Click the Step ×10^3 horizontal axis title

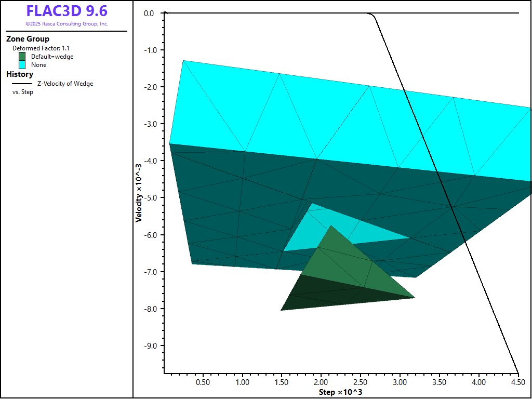coord(340,392)
